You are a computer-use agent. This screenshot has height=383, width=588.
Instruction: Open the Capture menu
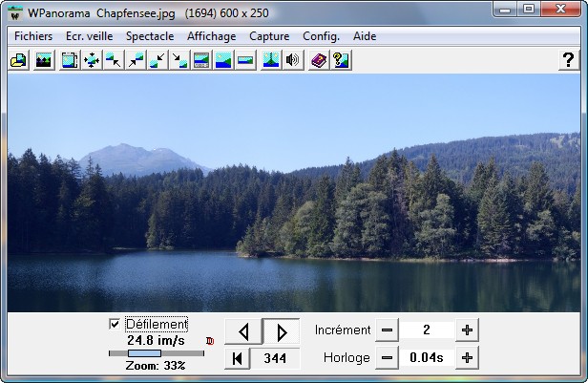point(269,36)
